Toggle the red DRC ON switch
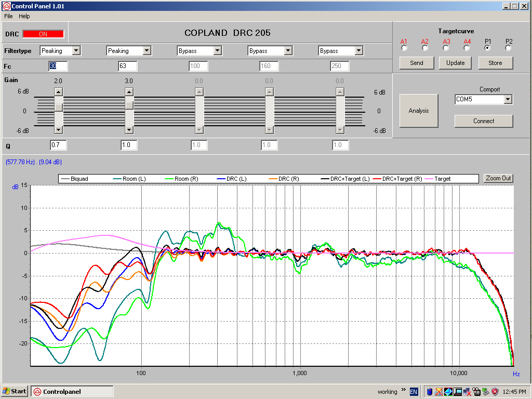 point(43,34)
